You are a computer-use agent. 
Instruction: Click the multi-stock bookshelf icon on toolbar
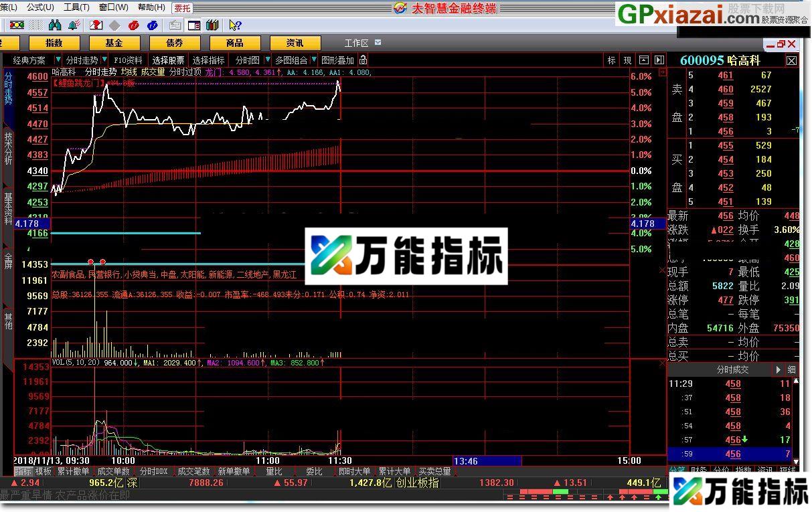point(213,25)
